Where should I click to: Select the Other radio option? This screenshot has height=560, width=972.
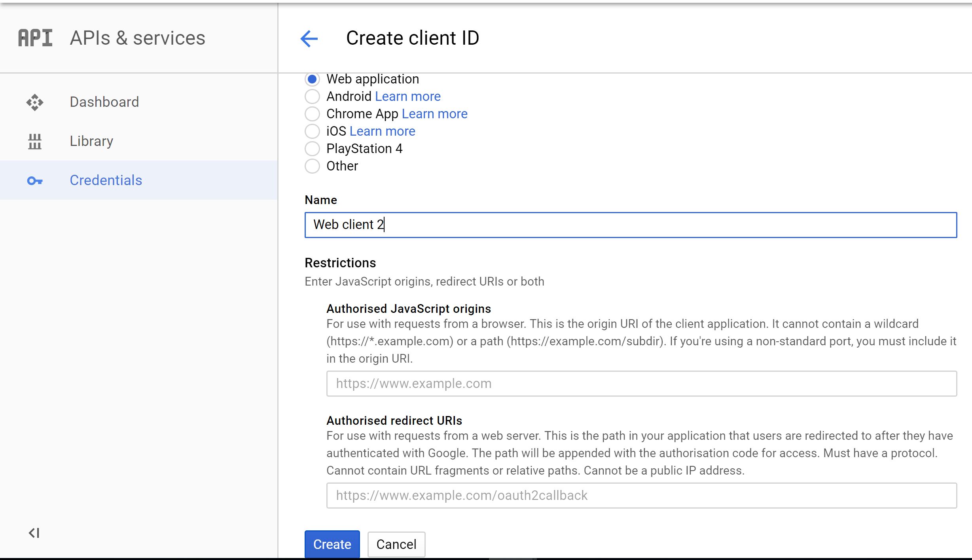click(x=312, y=166)
